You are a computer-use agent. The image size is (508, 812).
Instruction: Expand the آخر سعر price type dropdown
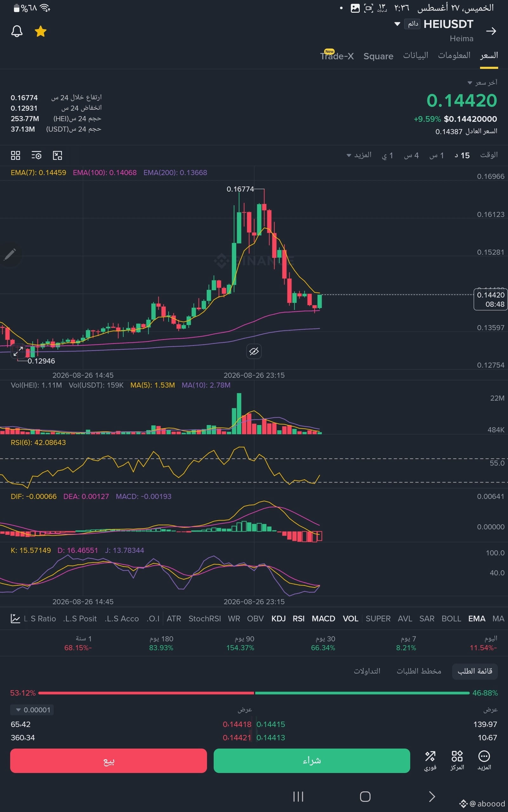click(483, 82)
